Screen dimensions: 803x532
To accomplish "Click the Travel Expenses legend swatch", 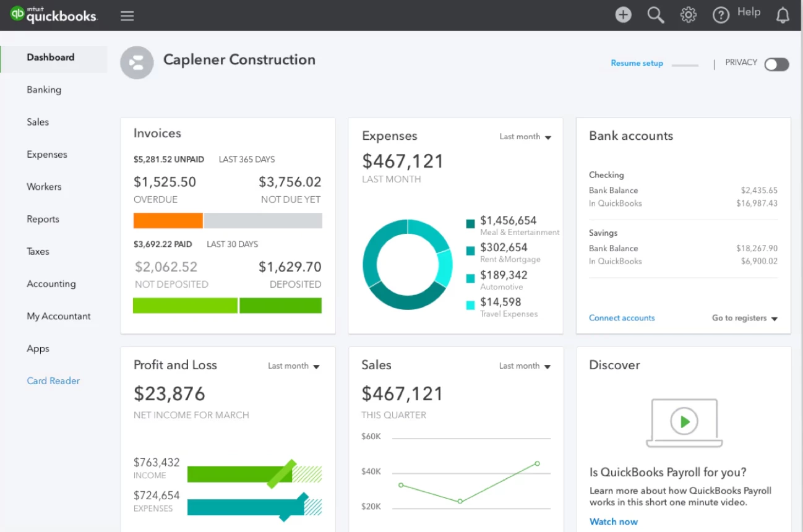I will pos(470,305).
